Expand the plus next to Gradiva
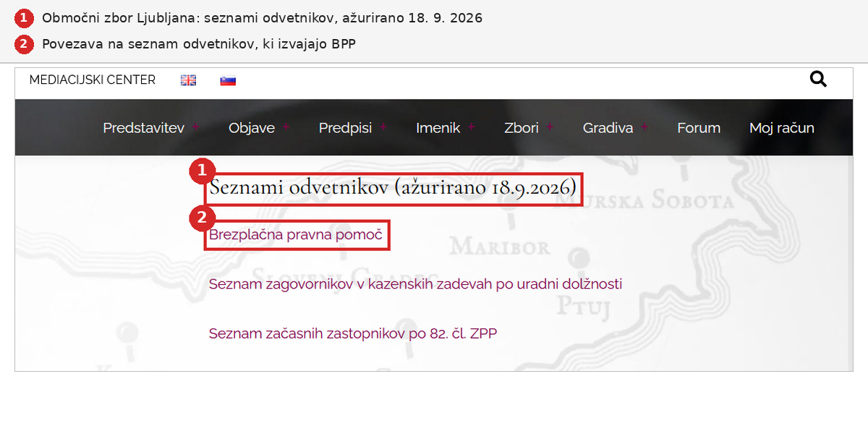The image size is (868, 434). 644,127
